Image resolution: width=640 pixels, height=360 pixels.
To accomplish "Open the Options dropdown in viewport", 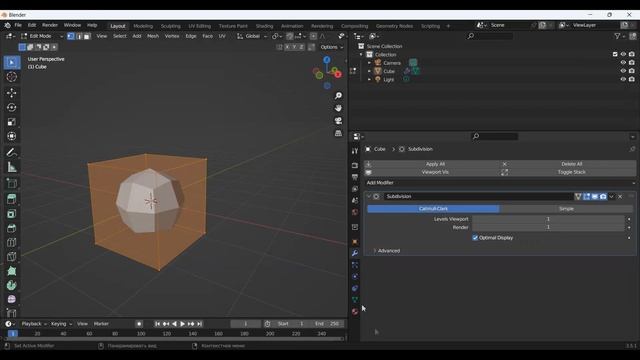I will [x=331, y=47].
